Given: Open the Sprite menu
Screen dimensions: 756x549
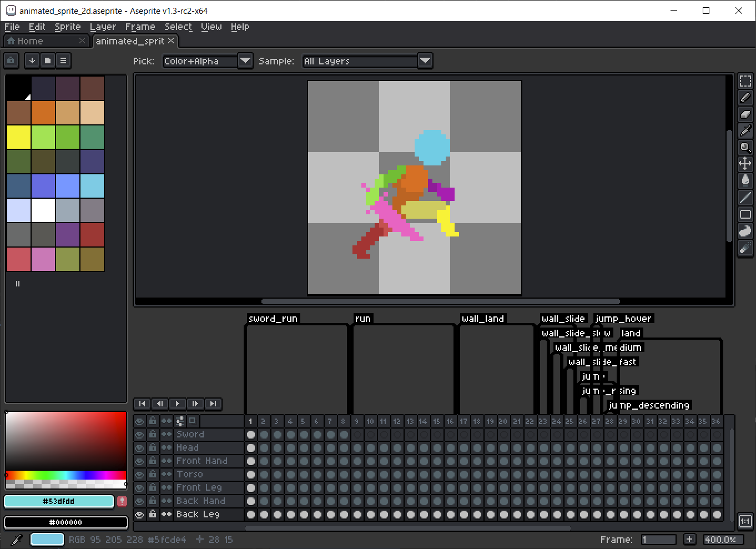Looking at the screenshot, I should [67, 27].
